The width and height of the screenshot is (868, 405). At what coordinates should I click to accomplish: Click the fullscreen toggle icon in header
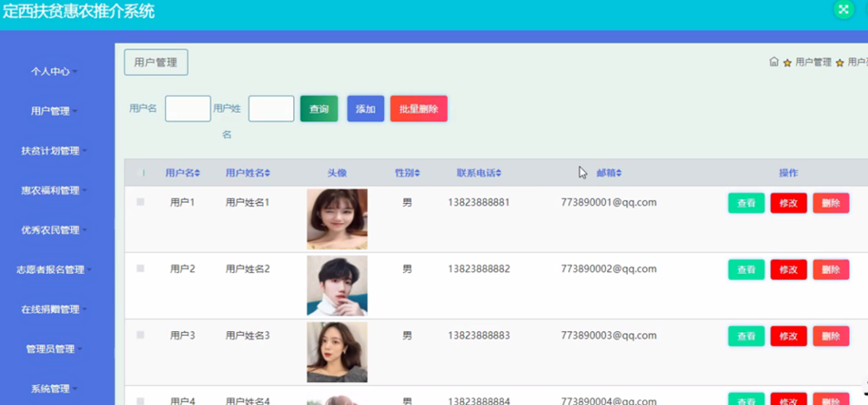click(843, 9)
